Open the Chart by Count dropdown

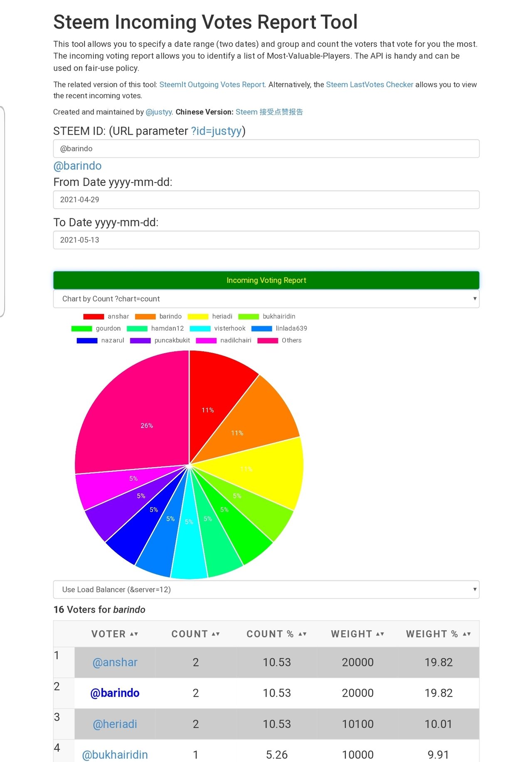coord(266,299)
